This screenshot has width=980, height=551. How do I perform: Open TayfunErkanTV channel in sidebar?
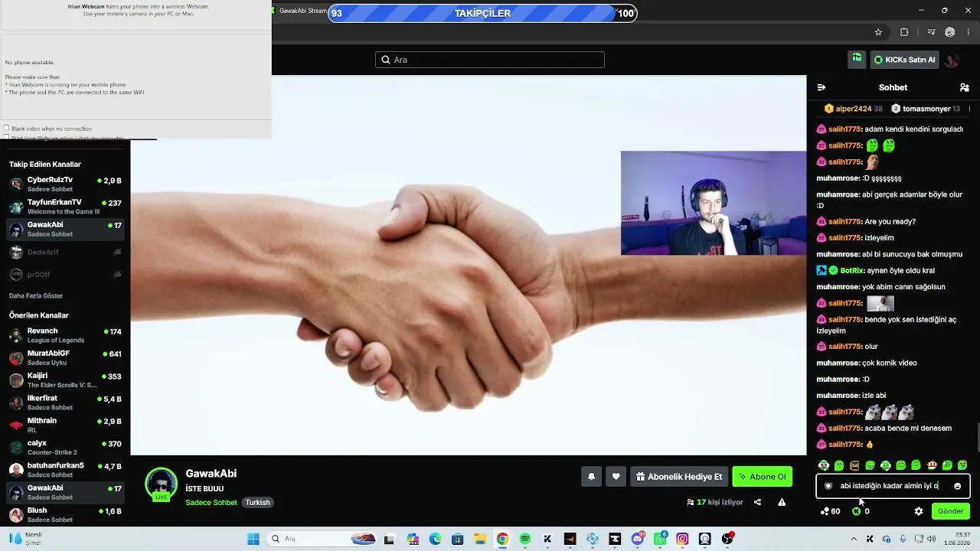point(65,207)
